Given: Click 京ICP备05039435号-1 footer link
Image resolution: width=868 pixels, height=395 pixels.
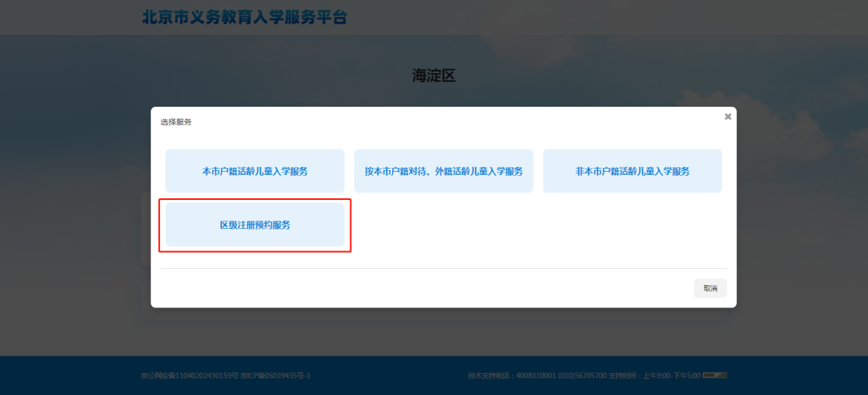Looking at the screenshot, I should tap(275, 376).
